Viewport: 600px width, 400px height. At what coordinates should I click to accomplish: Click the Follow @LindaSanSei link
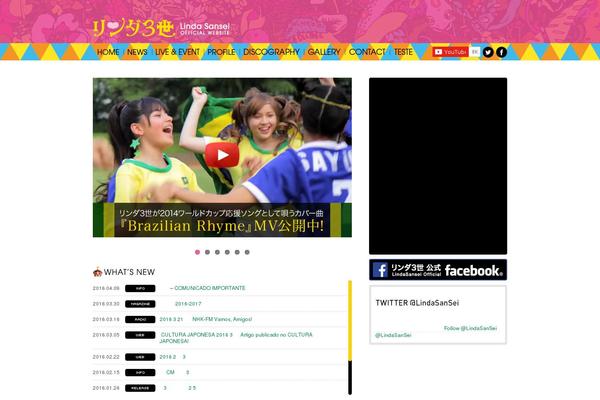click(x=470, y=328)
